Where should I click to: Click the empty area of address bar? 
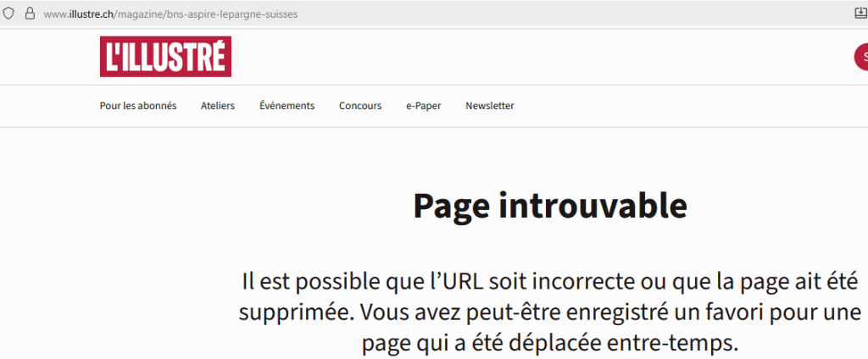551,14
